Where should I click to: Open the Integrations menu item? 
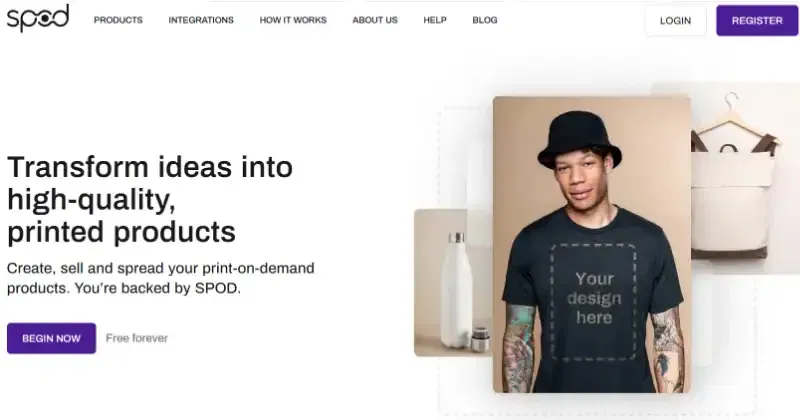point(201,20)
